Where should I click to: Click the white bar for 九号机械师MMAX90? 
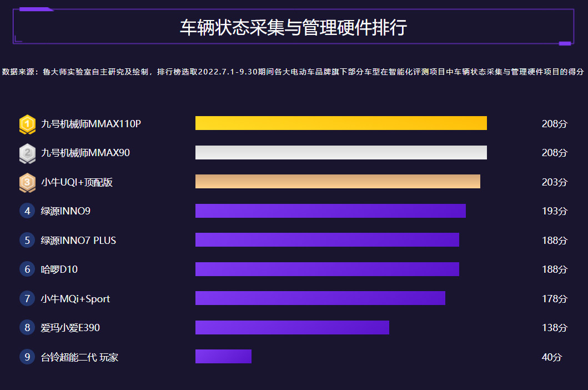(x=341, y=152)
